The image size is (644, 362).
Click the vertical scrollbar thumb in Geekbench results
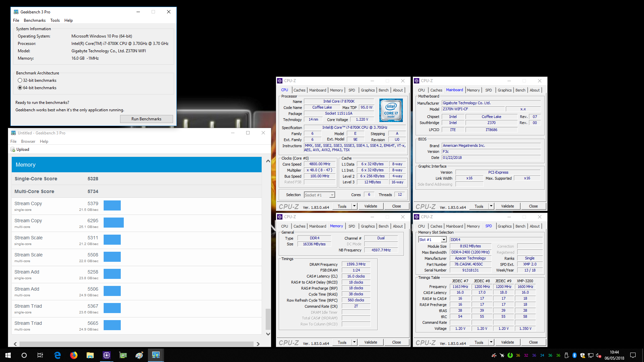268,319
